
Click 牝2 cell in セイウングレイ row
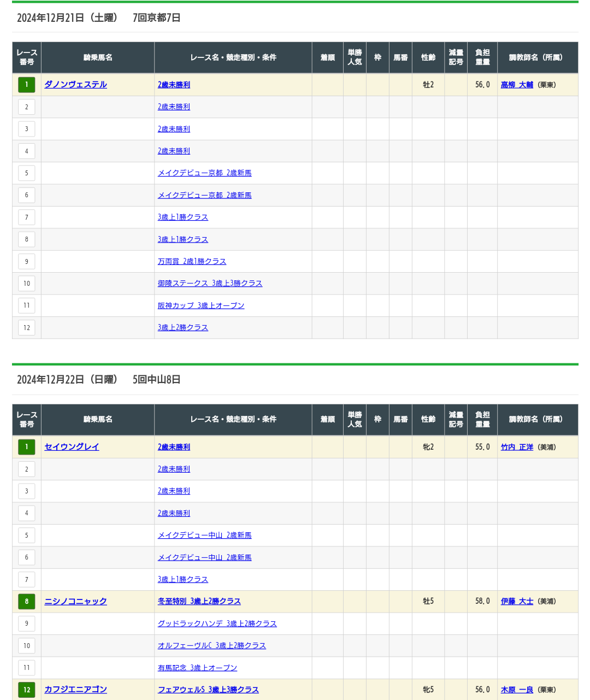(x=428, y=447)
